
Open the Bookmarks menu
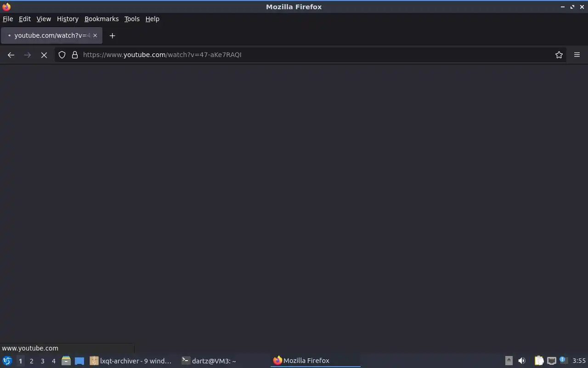click(102, 19)
